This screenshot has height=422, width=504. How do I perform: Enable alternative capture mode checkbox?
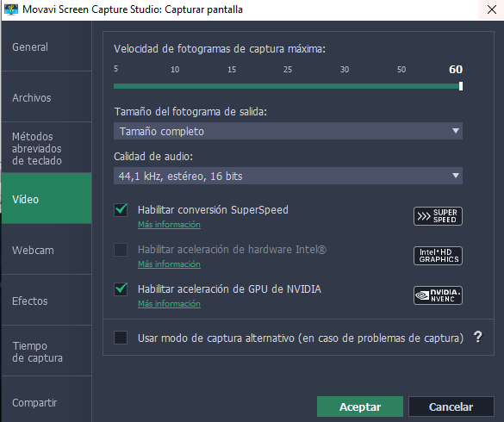(x=121, y=338)
